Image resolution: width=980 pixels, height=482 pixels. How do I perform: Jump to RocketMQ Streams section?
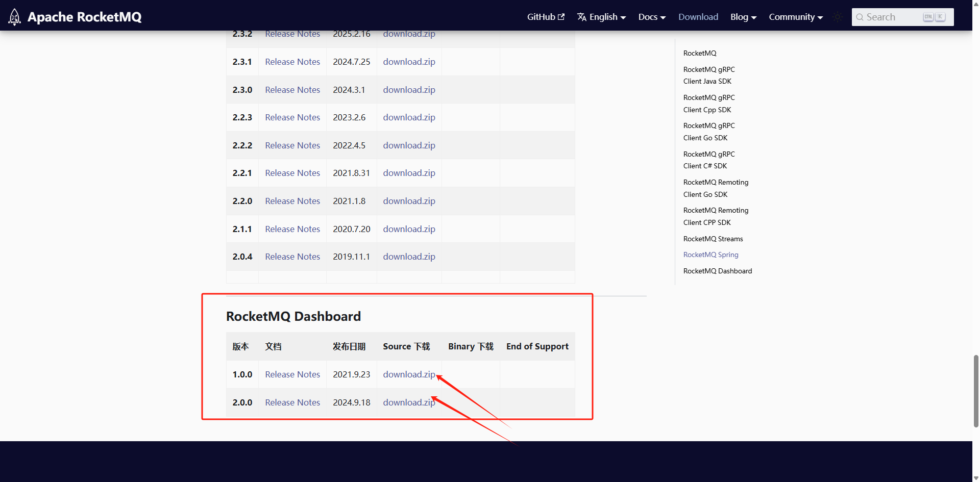(713, 239)
